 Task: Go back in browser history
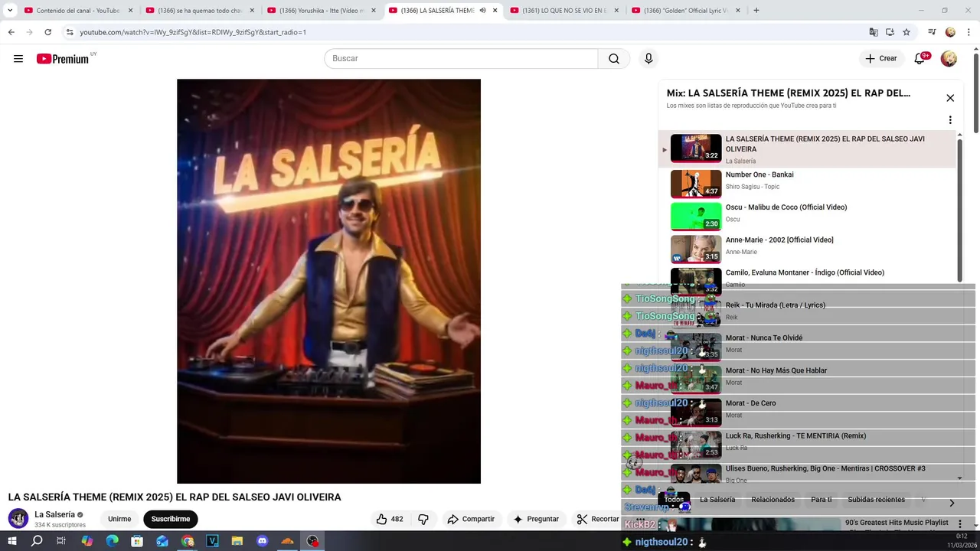(11, 32)
